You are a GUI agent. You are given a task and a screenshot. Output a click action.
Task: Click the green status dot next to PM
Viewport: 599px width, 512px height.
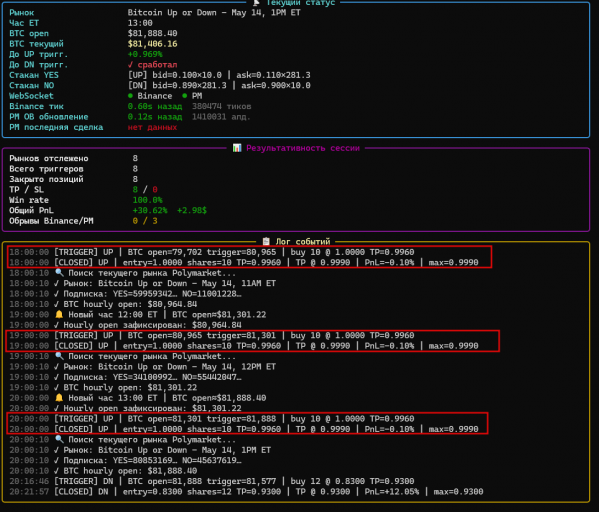pos(185,96)
